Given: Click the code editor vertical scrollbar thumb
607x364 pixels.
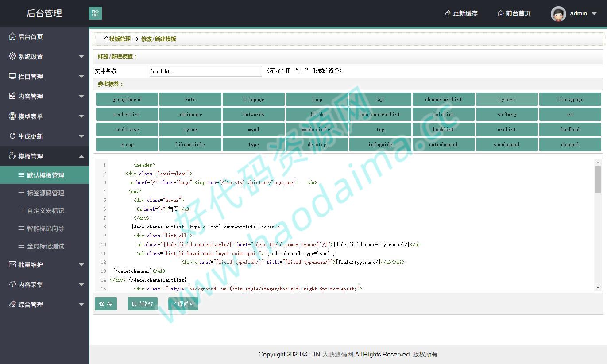Looking at the screenshot, I should [x=598, y=179].
